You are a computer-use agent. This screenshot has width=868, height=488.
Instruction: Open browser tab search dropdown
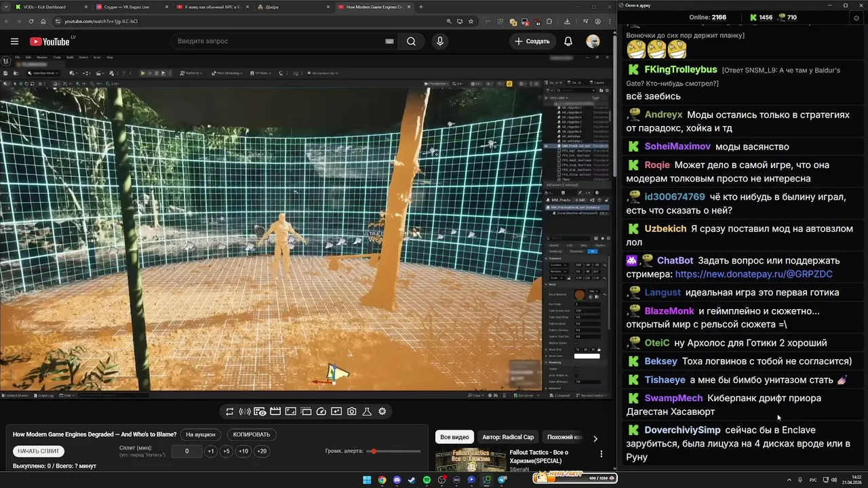[x=6, y=7]
